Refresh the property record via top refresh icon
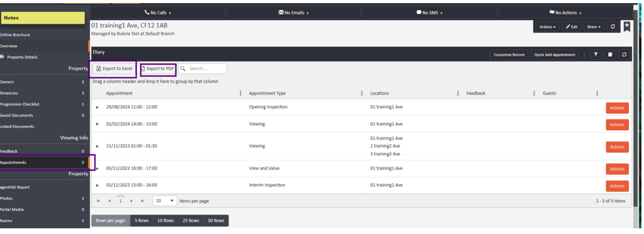644x234 pixels. (612, 27)
